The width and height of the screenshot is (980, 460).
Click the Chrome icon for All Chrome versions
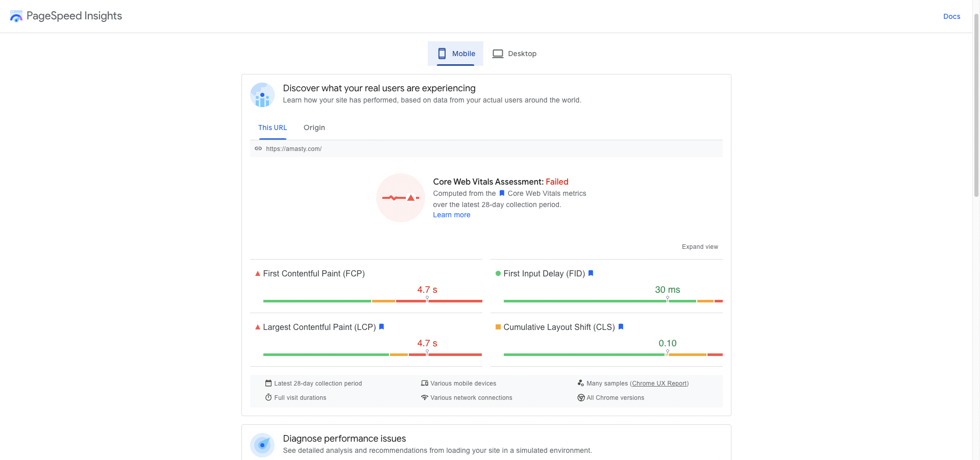coord(581,398)
